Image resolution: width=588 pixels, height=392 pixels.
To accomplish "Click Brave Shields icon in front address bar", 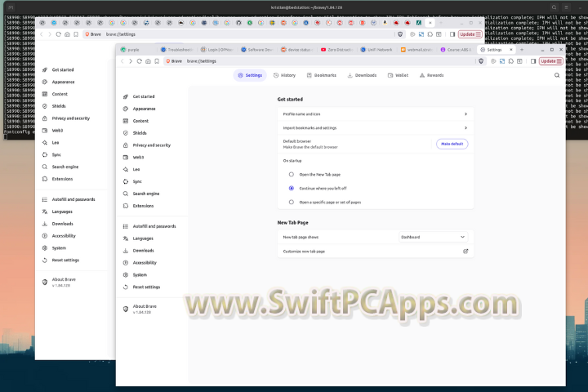I will tap(481, 61).
